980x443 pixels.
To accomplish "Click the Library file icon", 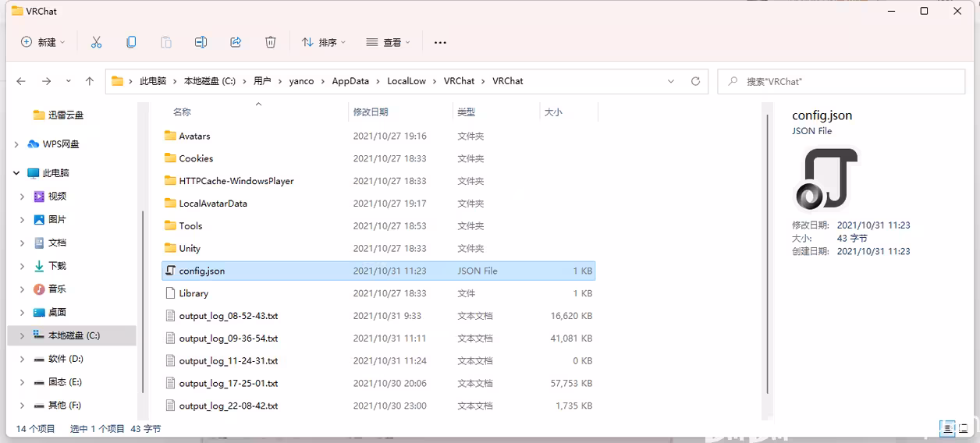I will (171, 293).
